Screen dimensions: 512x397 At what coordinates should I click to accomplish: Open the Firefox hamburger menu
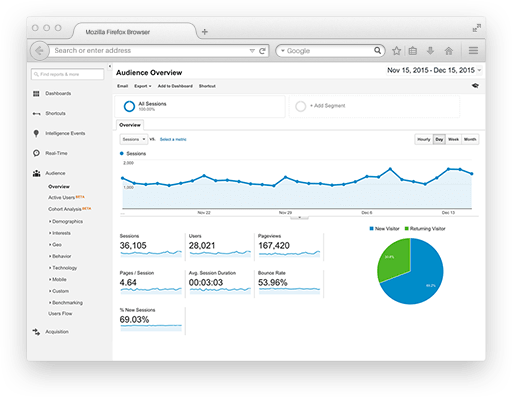(473, 51)
